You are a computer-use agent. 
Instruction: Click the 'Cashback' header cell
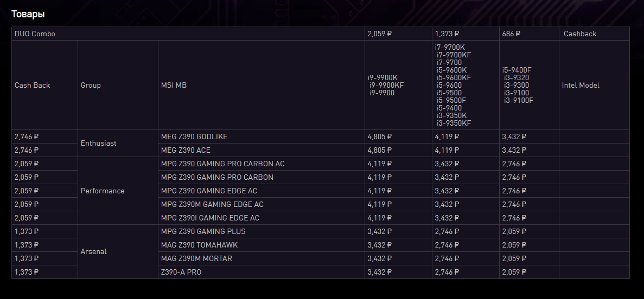click(x=594, y=34)
